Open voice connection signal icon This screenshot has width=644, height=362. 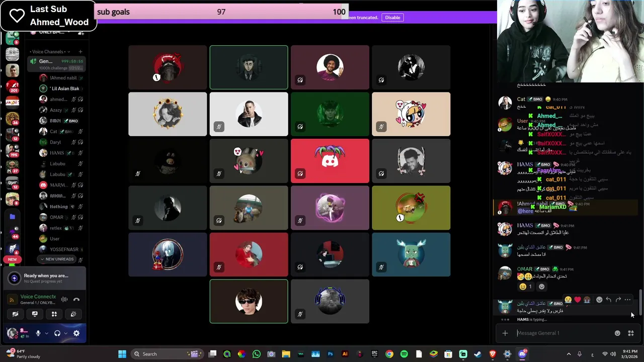coord(12,299)
